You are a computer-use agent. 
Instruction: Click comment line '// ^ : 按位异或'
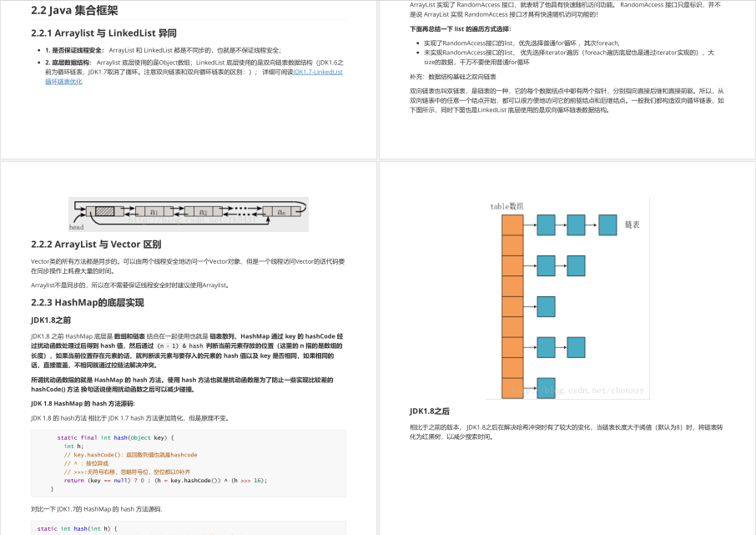[86, 463]
